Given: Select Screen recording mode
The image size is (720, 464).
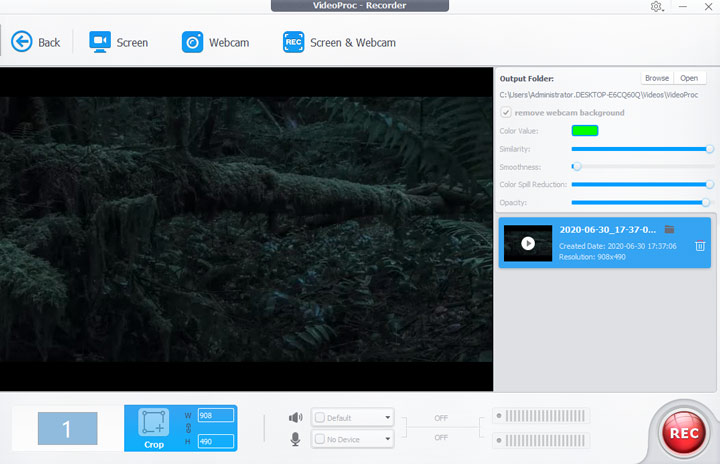Looking at the screenshot, I should tap(118, 42).
